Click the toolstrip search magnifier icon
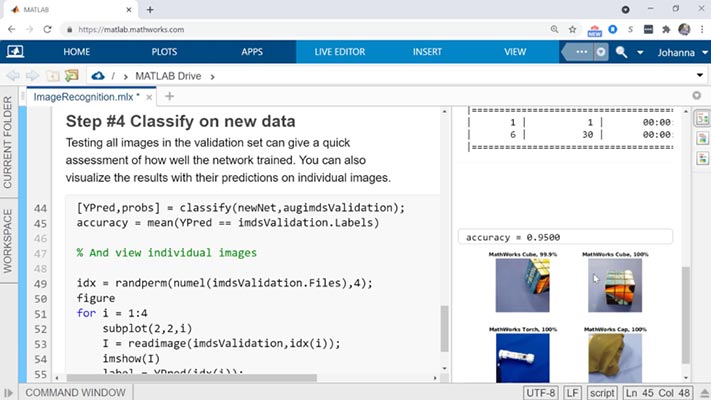The width and height of the screenshot is (711, 400). click(621, 52)
